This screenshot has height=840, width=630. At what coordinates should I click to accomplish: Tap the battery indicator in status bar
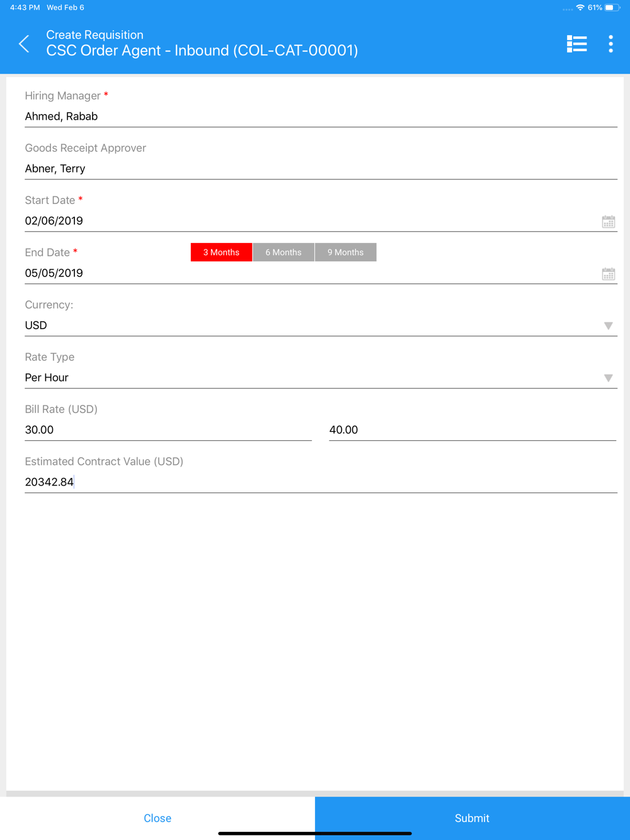[612, 8]
